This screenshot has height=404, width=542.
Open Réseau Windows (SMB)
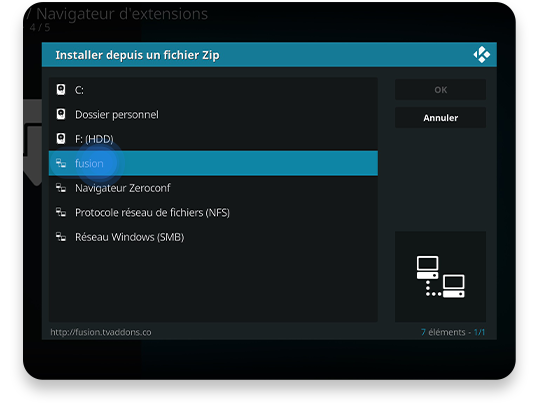click(x=213, y=237)
